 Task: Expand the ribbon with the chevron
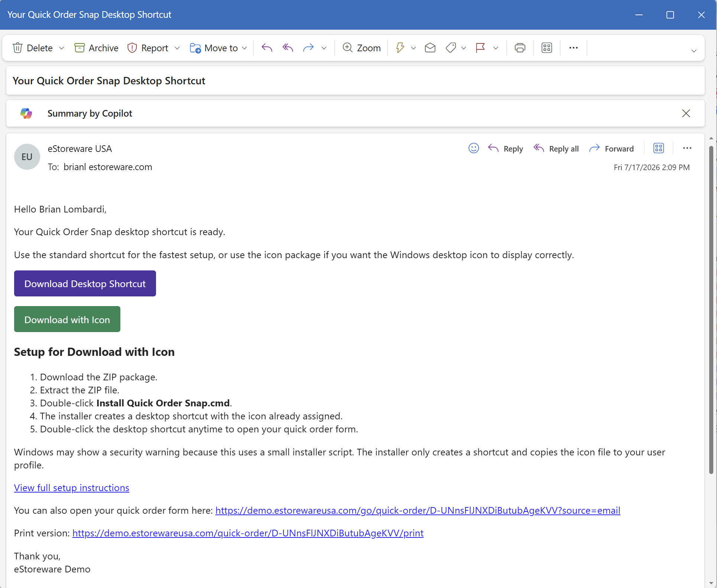pyautogui.click(x=694, y=51)
